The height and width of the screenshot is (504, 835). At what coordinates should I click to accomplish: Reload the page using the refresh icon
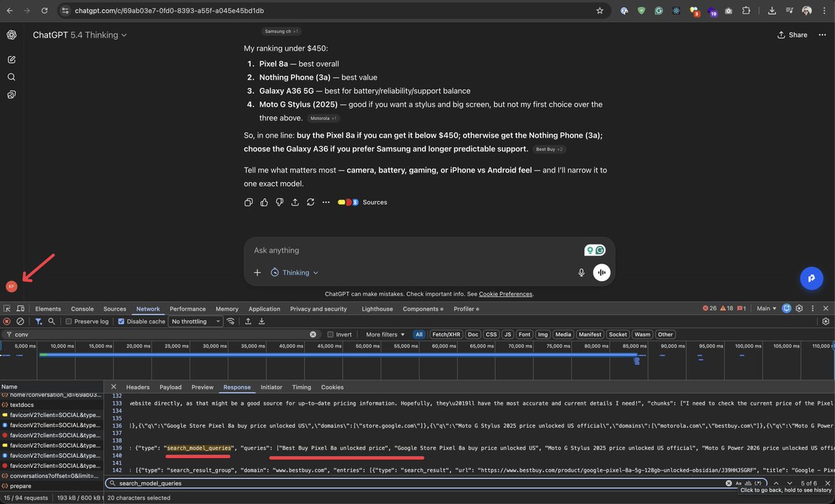pos(45,11)
